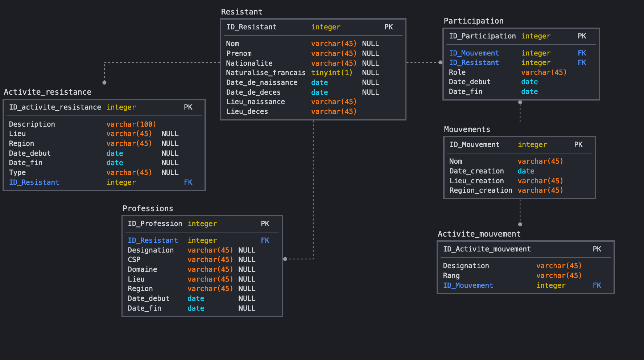Select Lieu column in Activite_resistance
The image size is (644, 360).
[x=104, y=134]
